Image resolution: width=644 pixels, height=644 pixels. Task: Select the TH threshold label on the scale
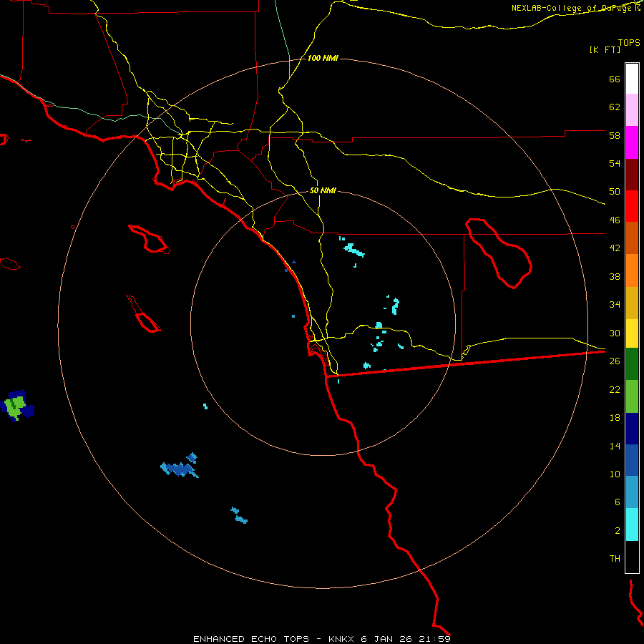pos(615,559)
